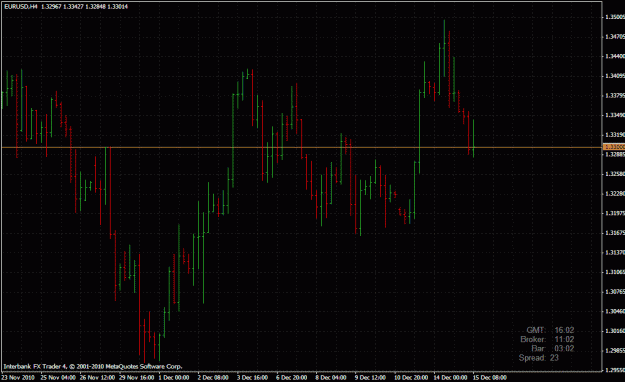
Task: Click the 1.3076 price axis label
Action: (x=615, y=292)
